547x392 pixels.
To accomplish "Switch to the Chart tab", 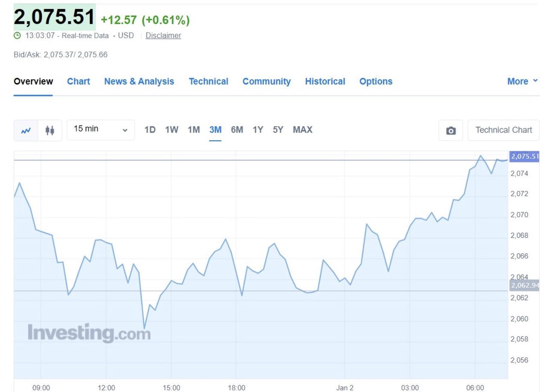I will click(79, 81).
